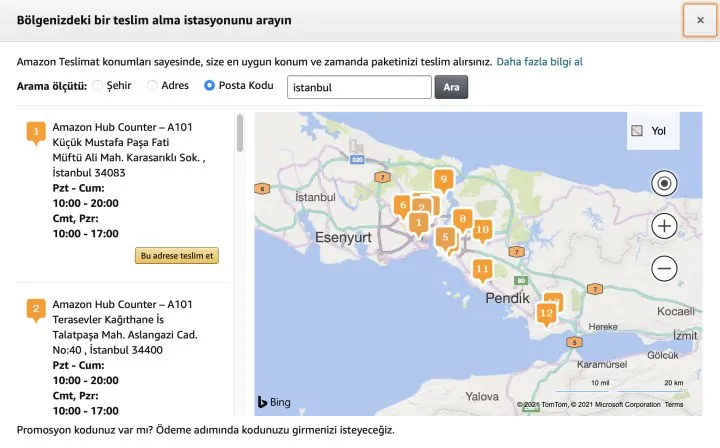The height and width of the screenshot is (448, 720).
Task: Close the pickup station dialog
Action: click(x=700, y=20)
